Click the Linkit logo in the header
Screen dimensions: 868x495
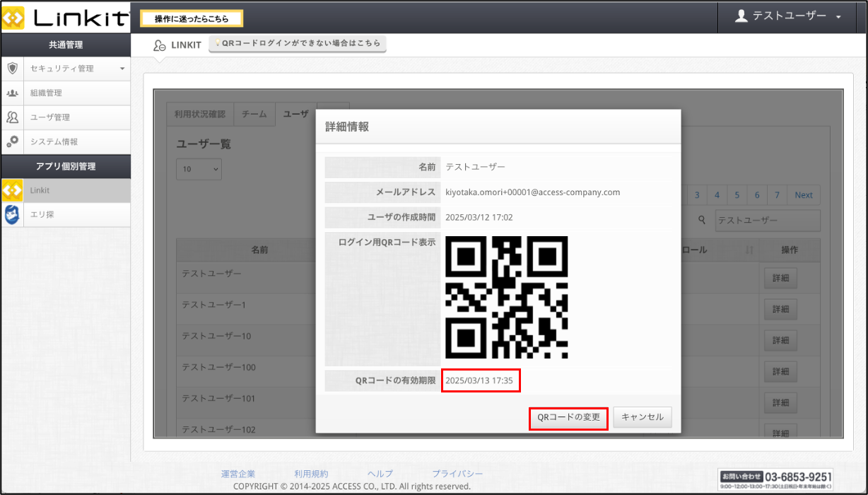pos(66,17)
